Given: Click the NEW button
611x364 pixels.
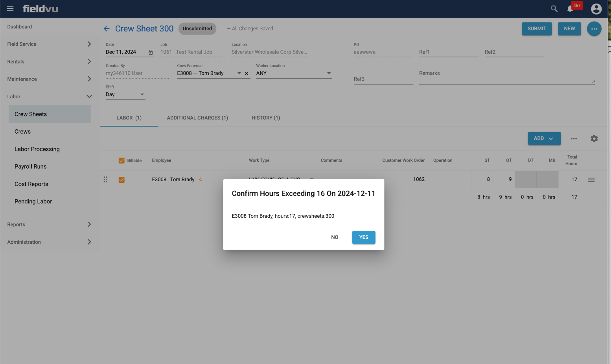Looking at the screenshot, I should 569,29.
